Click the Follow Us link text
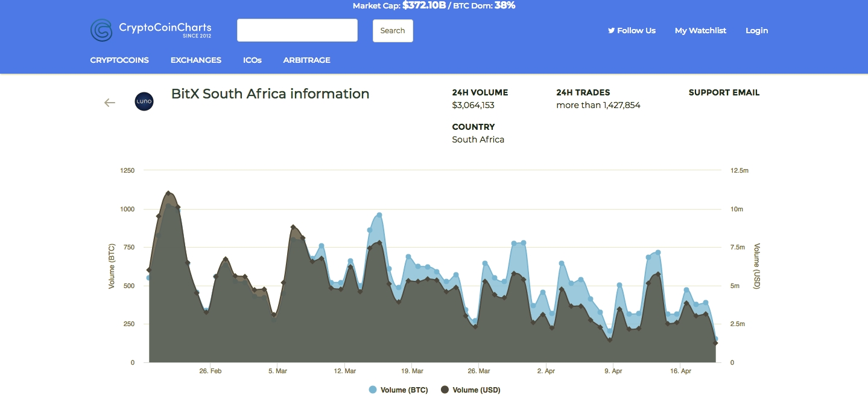 (636, 31)
